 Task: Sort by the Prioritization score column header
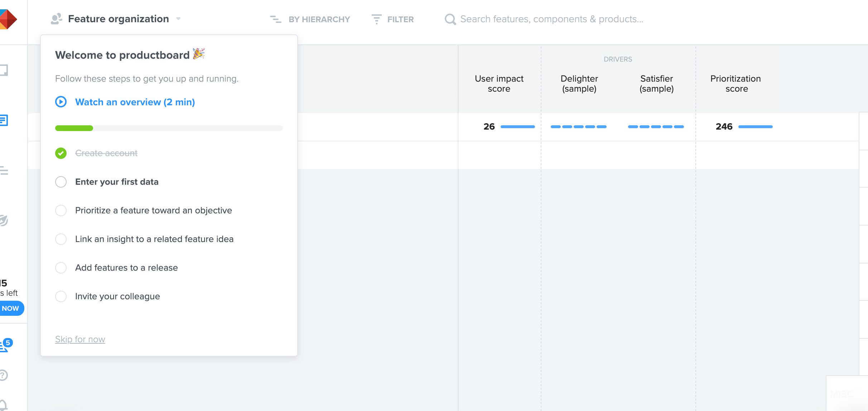736,84
